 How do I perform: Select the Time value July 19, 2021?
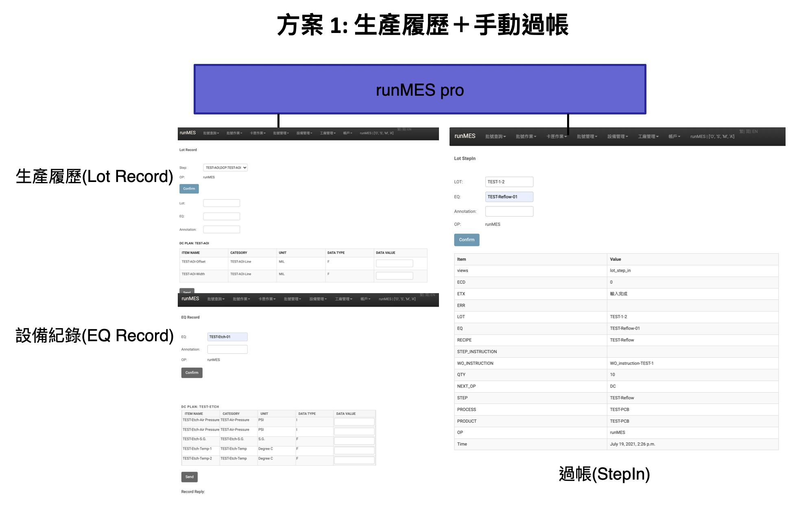(x=632, y=444)
